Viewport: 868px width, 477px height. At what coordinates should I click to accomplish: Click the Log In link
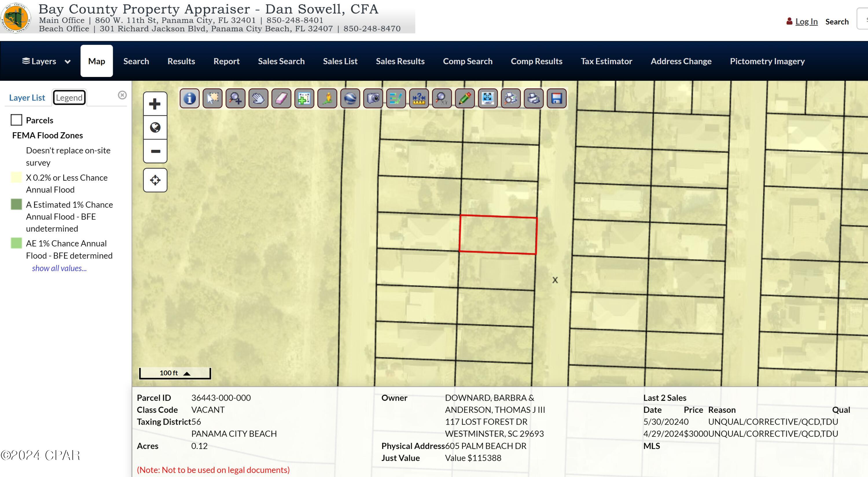click(x=806, y=22)
